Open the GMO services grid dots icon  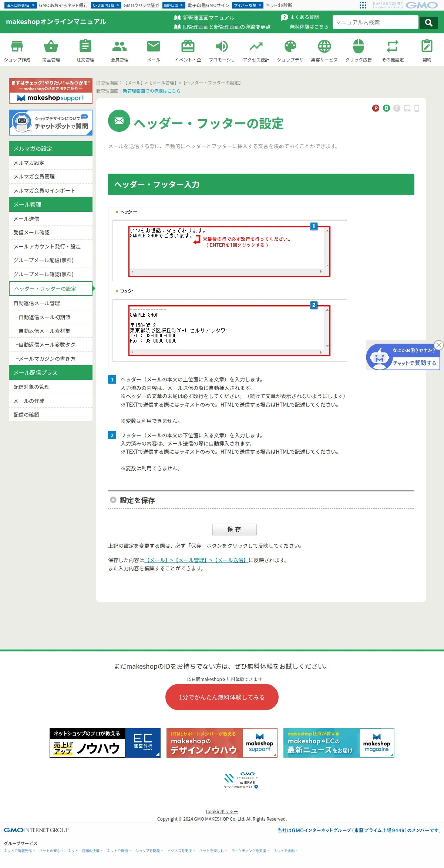[x=363, y=5]
